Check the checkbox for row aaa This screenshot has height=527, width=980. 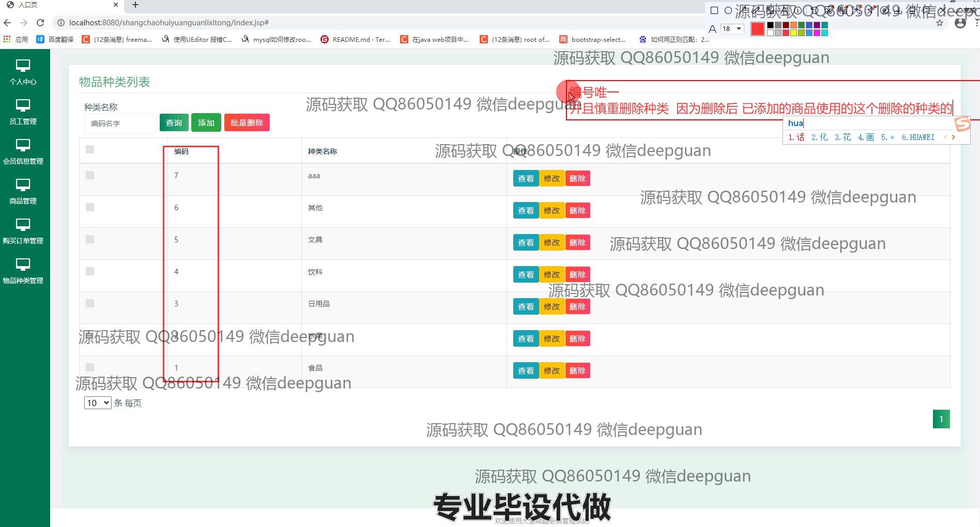(90, 176)
